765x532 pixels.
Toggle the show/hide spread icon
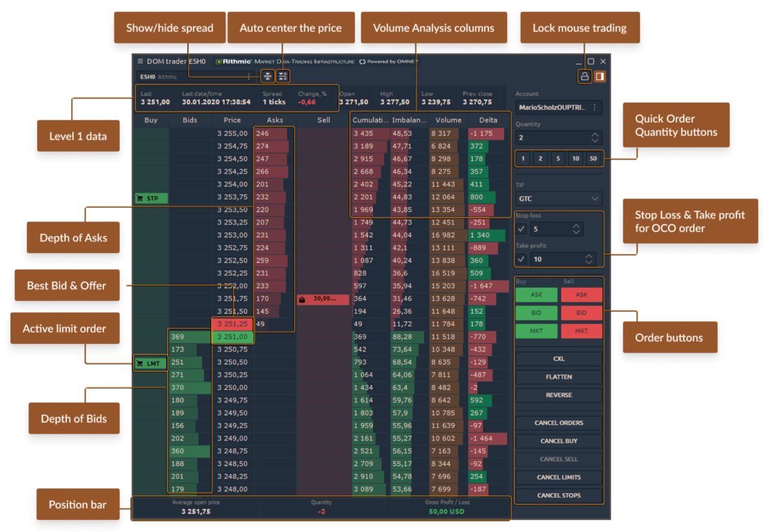268,76
